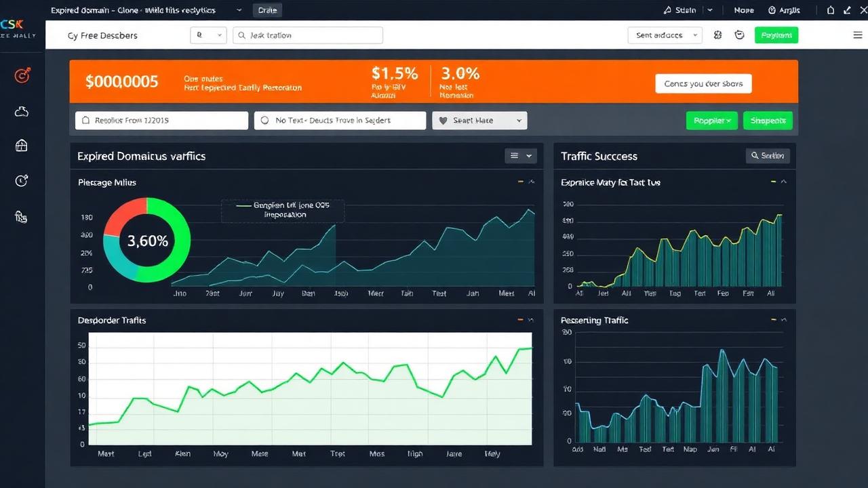Collapse the Piersage Milus chart panel
The image size is (868, 488).
(x=531, y=182)
